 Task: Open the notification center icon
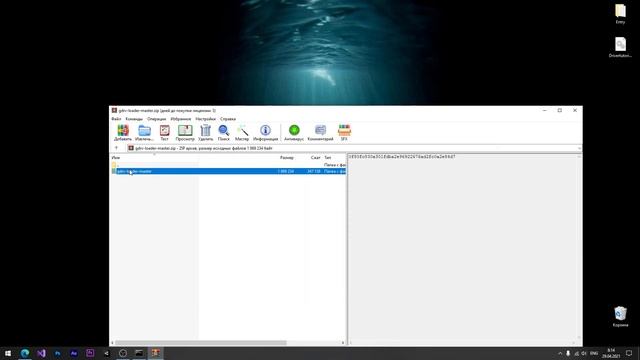click(629, 353)
